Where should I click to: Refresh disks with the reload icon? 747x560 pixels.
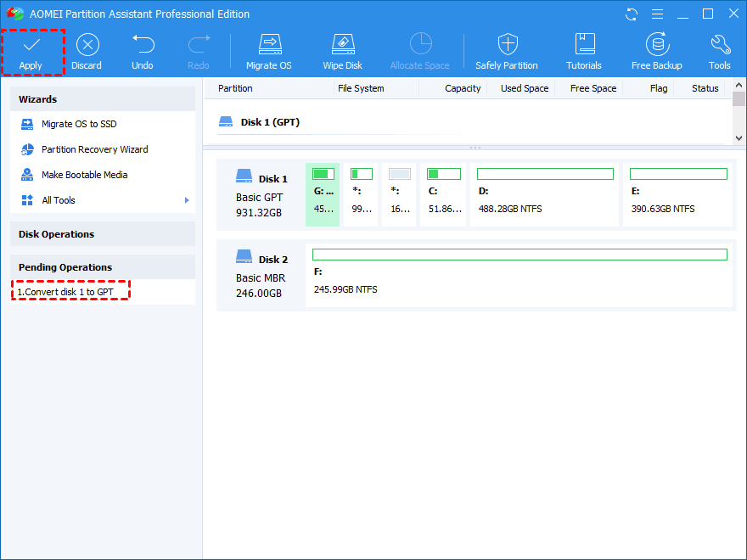point(632,14)
